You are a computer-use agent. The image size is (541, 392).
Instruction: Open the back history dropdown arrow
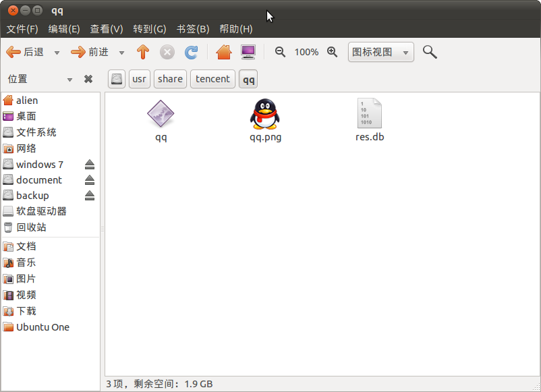(57, 53)
